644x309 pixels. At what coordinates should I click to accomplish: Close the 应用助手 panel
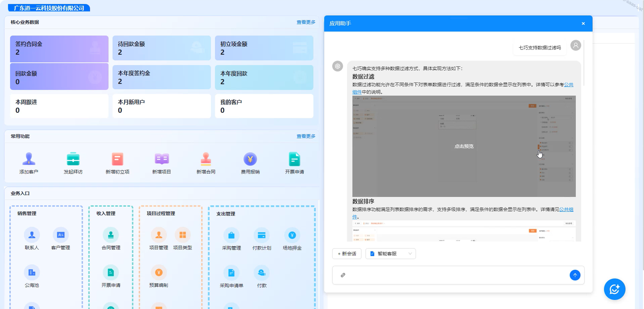(x=583, y=24)
